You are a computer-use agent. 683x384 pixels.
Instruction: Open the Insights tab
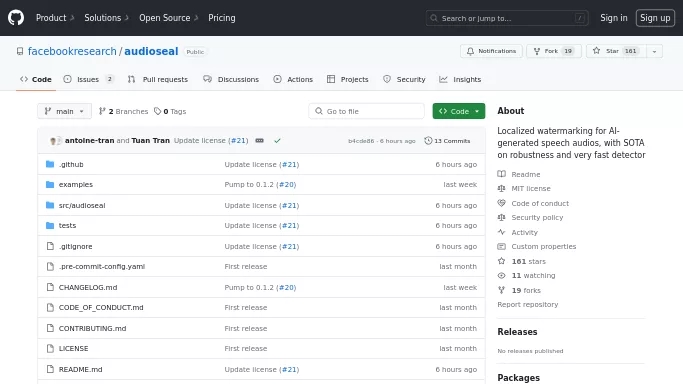[x=460, y=80]
